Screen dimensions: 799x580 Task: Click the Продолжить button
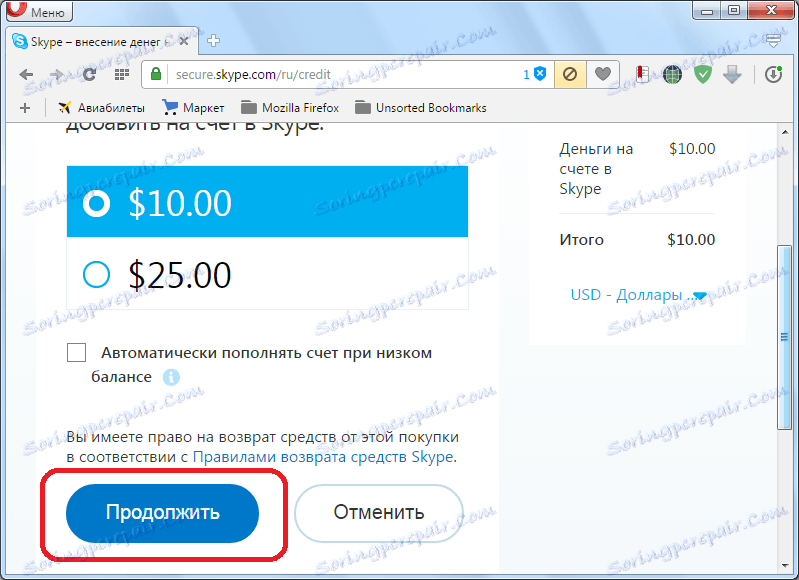[x=163, y=513]
